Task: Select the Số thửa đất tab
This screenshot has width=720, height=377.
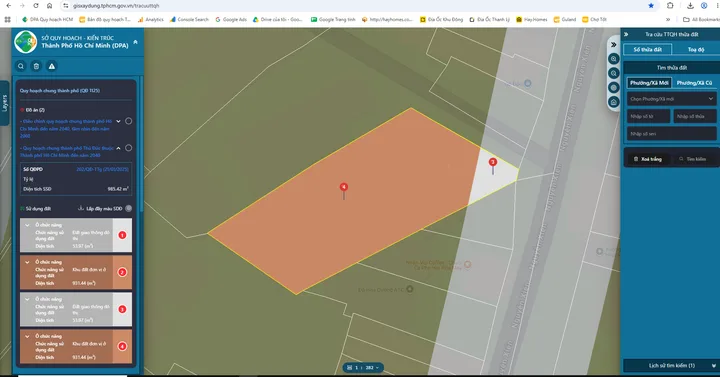Action: [x=648, y=49]
